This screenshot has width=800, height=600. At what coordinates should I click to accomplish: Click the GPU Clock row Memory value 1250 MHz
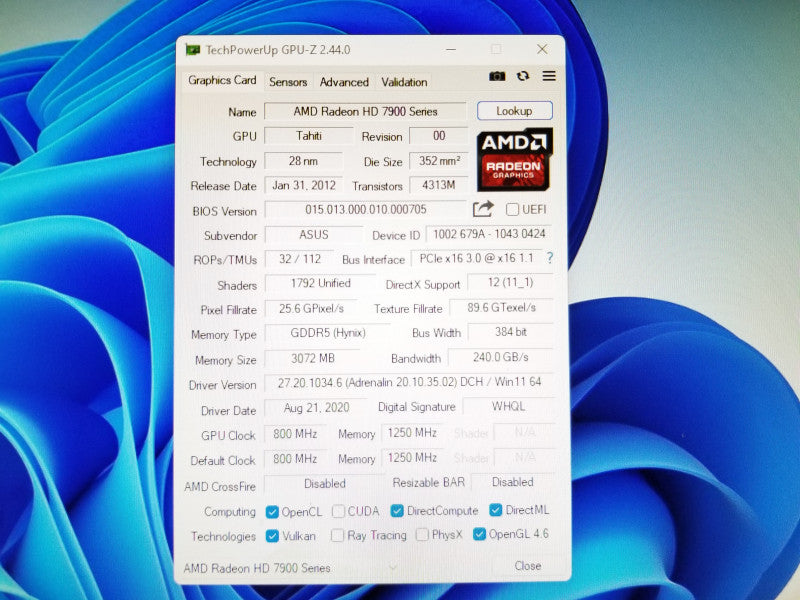pyautogui.click(x=412, y=433)
